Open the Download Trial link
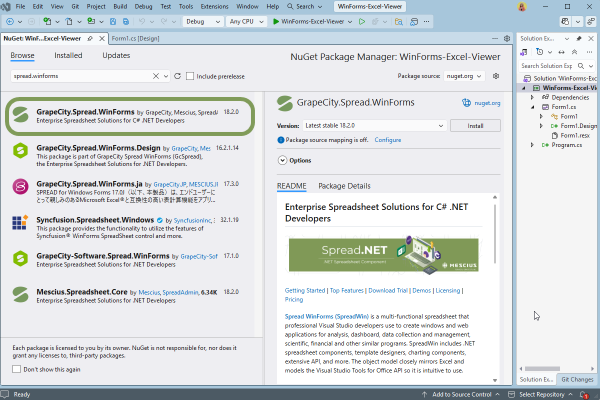This screenshot has width=600, height=400. 388,291
